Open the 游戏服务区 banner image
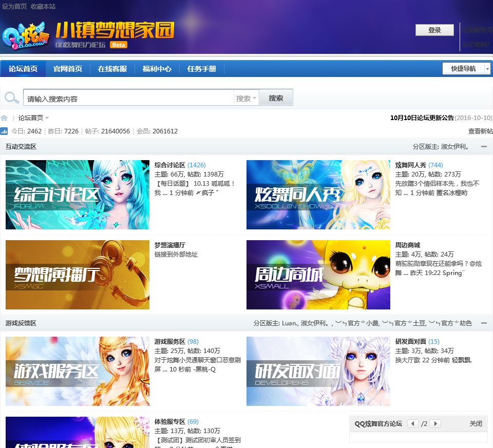Screen dimensions: 493x448 (x=78, y=372)
